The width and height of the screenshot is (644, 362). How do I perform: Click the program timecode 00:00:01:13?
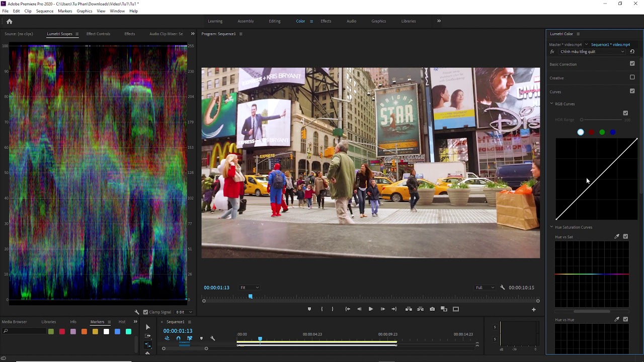216,288
